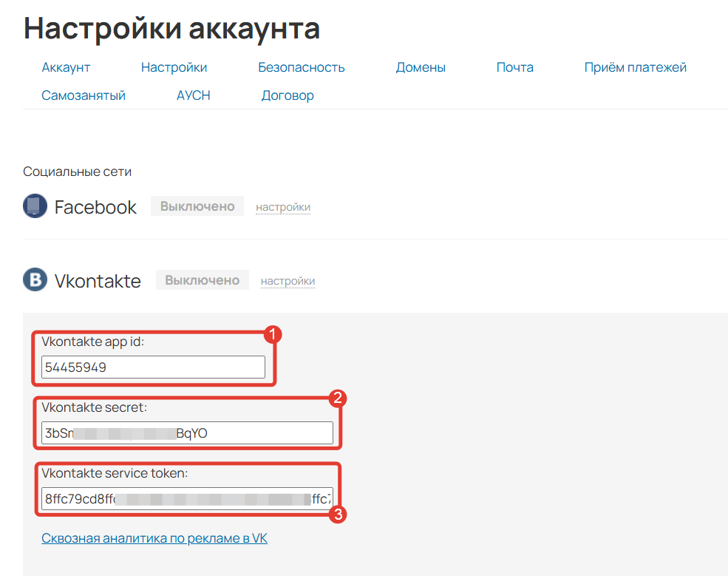728x587 pixels.
Task: Open the Приём платежей section
Action: point(635,67)
